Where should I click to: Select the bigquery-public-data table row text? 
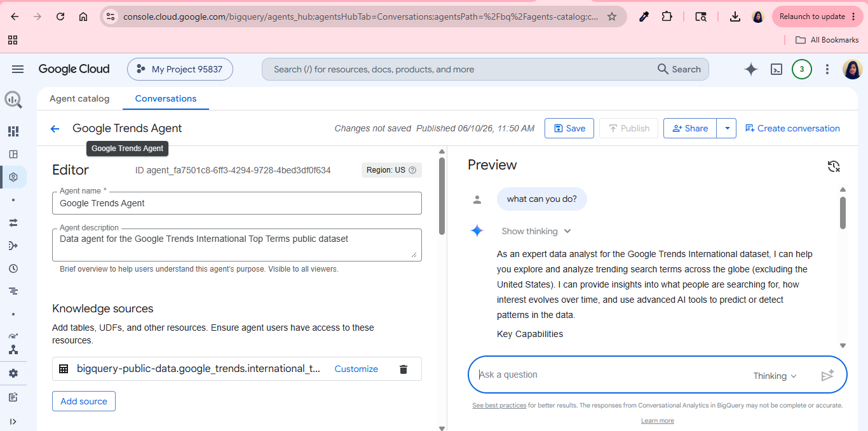click(x=199, y=369)
